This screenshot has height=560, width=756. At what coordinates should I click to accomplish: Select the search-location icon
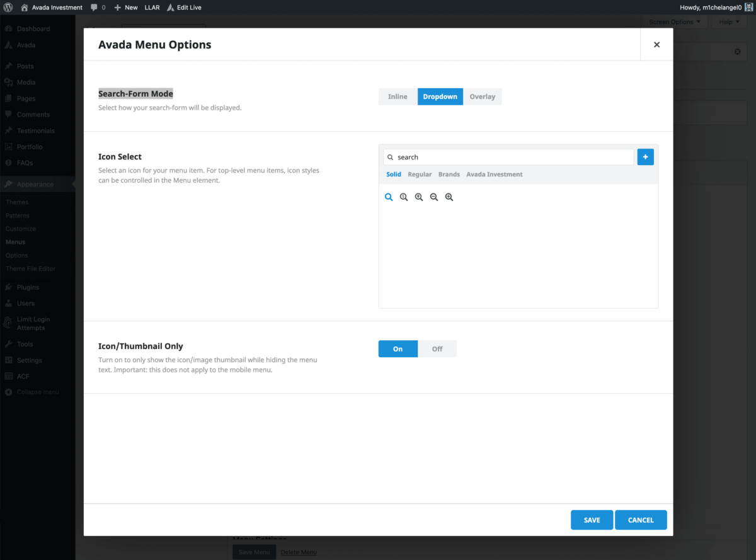419,197
